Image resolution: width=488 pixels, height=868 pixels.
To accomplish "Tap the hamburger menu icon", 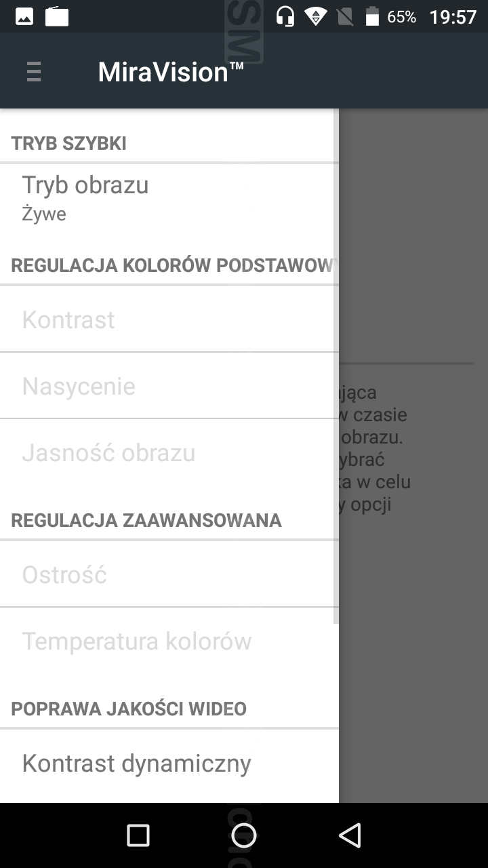I will [34, 71].
